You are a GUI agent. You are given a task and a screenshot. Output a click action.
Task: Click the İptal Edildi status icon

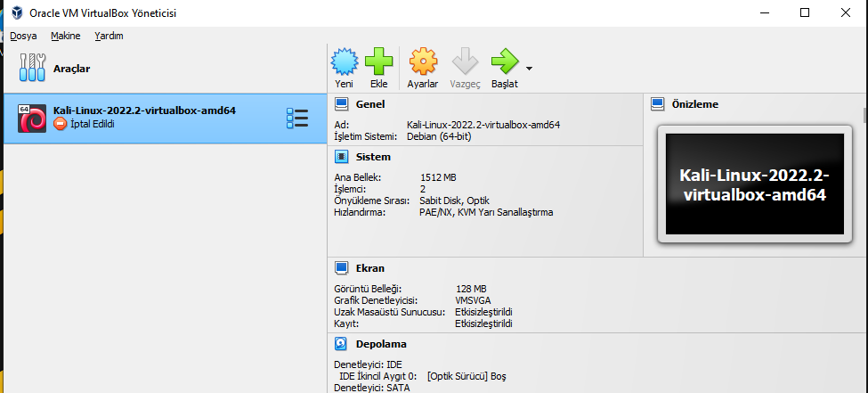pos(61,124)
